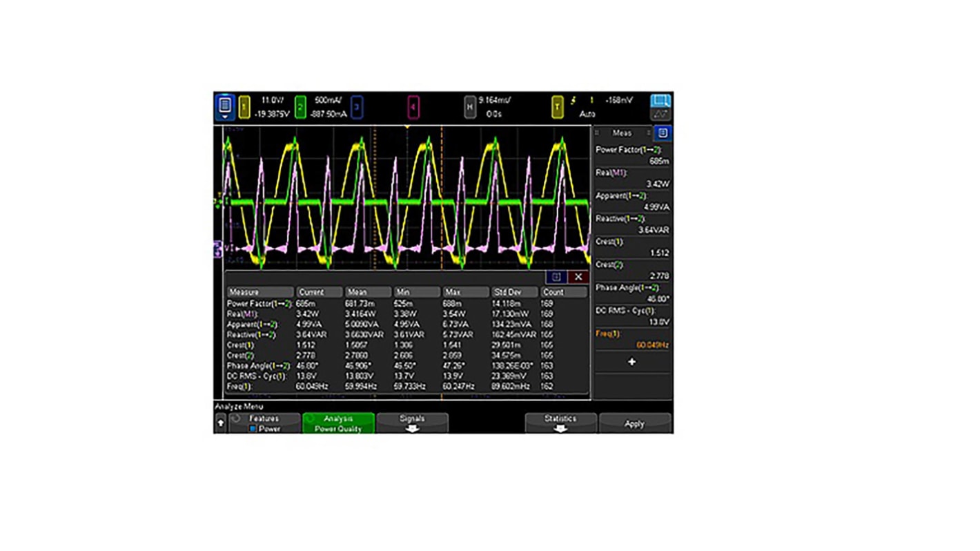Screen dimensions: 980x551
Task: Click the Phase Angle row in statistics table
Action: [407, 366]
